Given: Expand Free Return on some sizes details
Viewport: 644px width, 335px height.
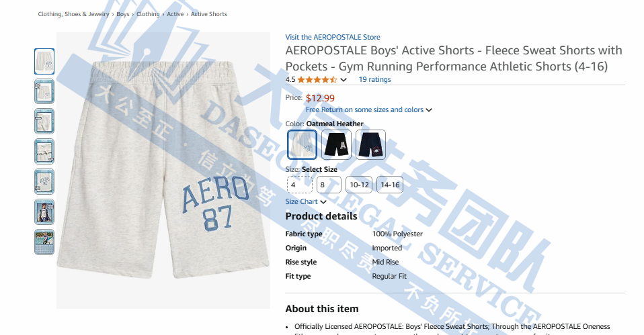Looking at the screenshot, I should pyautogui.click(x=369, y=110).
